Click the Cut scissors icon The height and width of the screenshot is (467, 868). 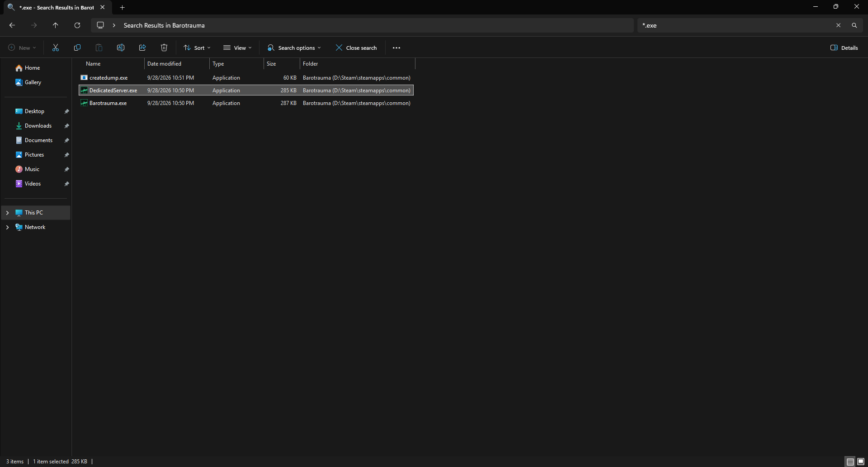[56, 48]
